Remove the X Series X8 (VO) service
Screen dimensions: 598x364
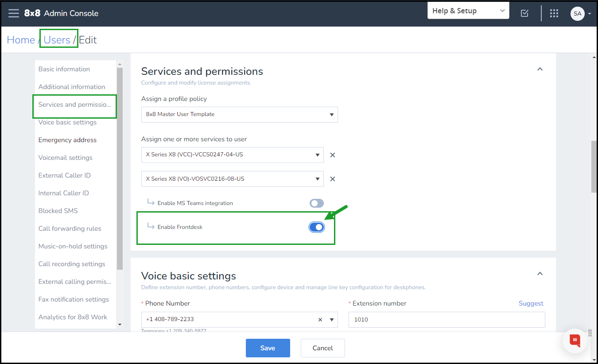[x=333, y=179]
